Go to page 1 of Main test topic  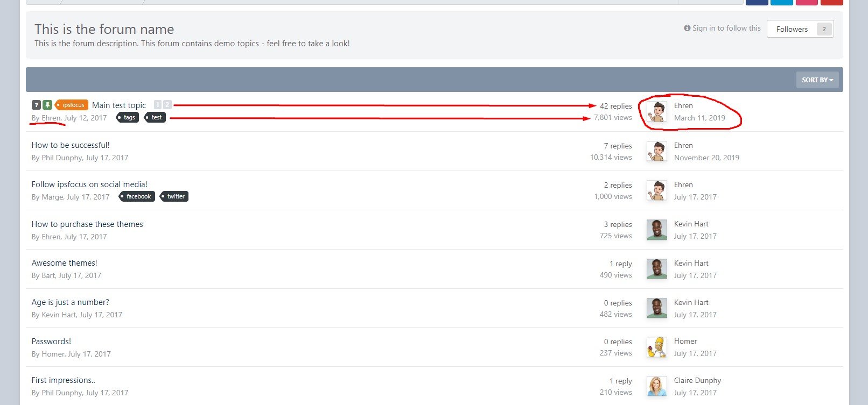[x=158, y=105]
